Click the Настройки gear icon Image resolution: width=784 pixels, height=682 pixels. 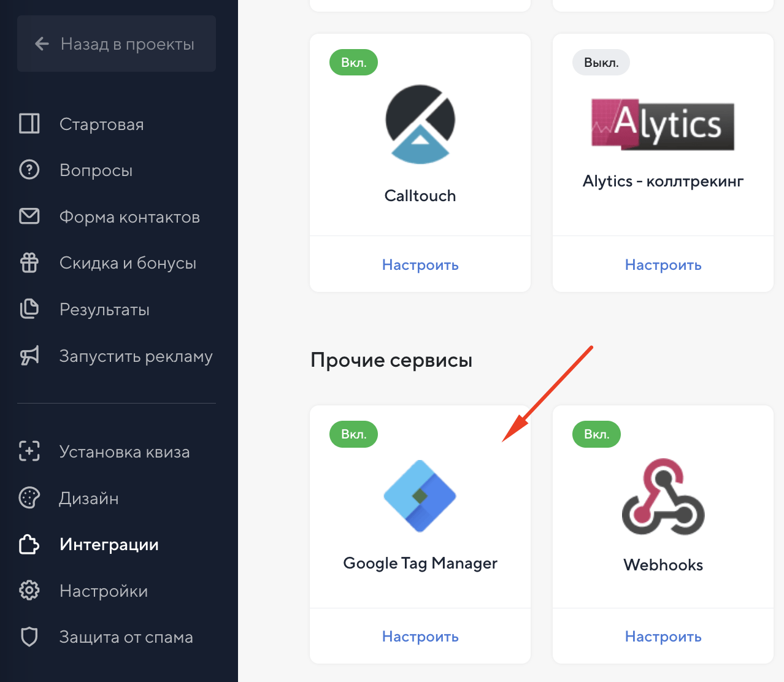click(29, 591)
